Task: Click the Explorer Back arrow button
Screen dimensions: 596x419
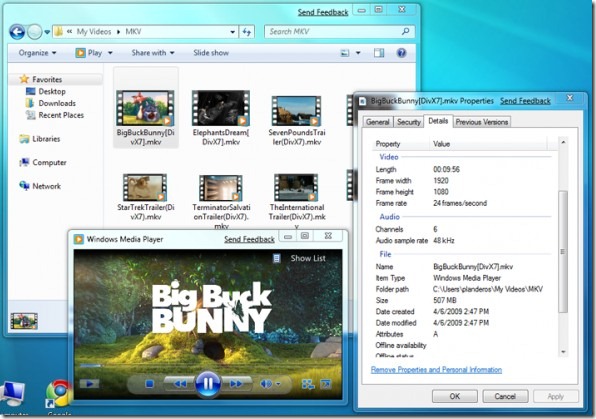Action: tap(17, 32)
